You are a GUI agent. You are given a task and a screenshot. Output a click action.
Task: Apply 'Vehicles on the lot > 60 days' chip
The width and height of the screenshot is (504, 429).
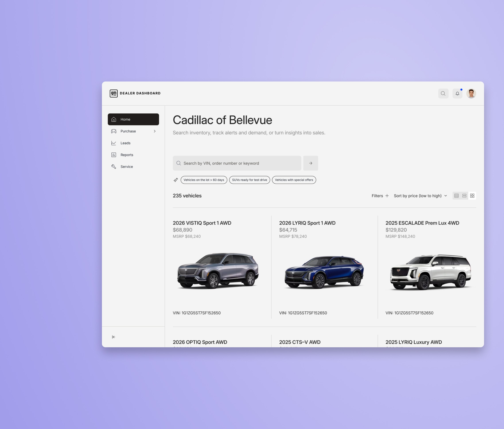pyautogui.click(x=204, y=180)
